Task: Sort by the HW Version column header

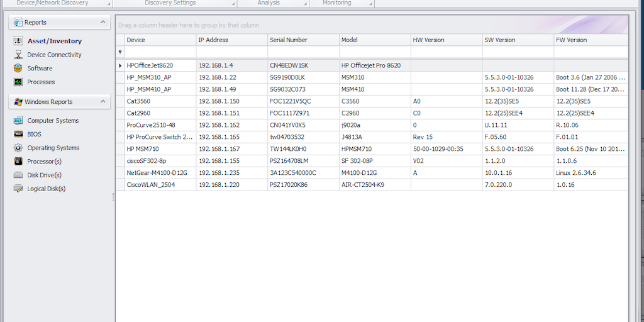Action: coord(447,40)
